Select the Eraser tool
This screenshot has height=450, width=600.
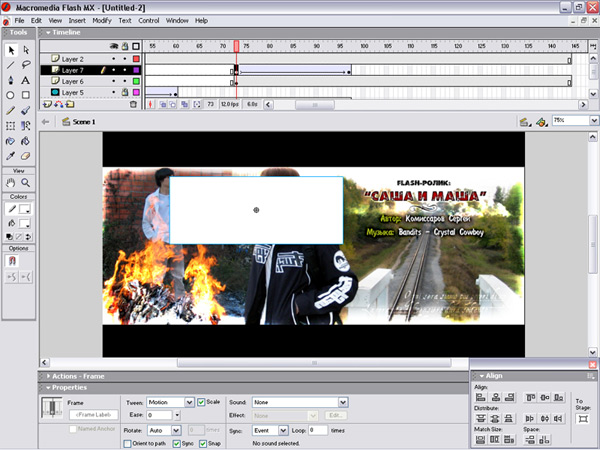coord(26,156)
